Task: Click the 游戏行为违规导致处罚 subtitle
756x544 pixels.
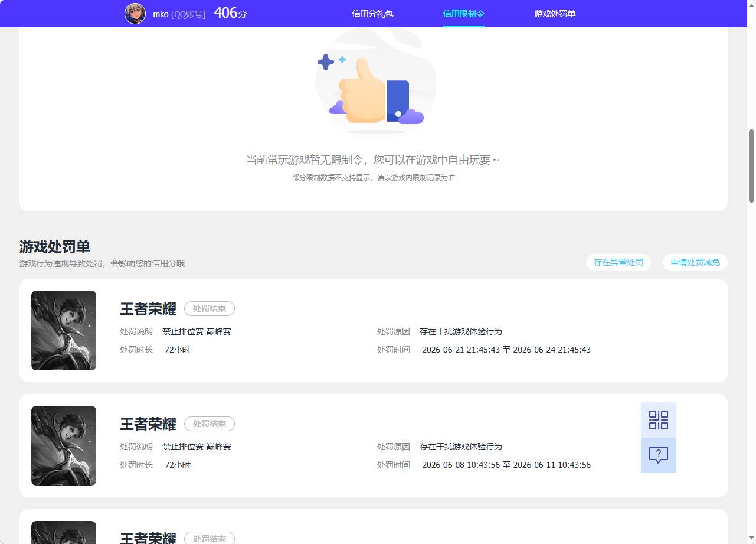Action: point(102,263)
